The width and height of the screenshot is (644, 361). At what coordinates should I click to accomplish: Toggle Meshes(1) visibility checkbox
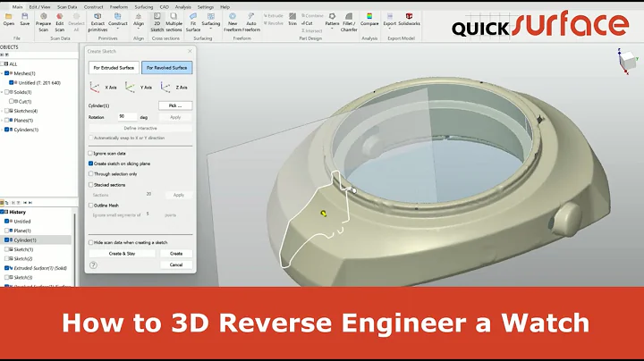(6, 73)
